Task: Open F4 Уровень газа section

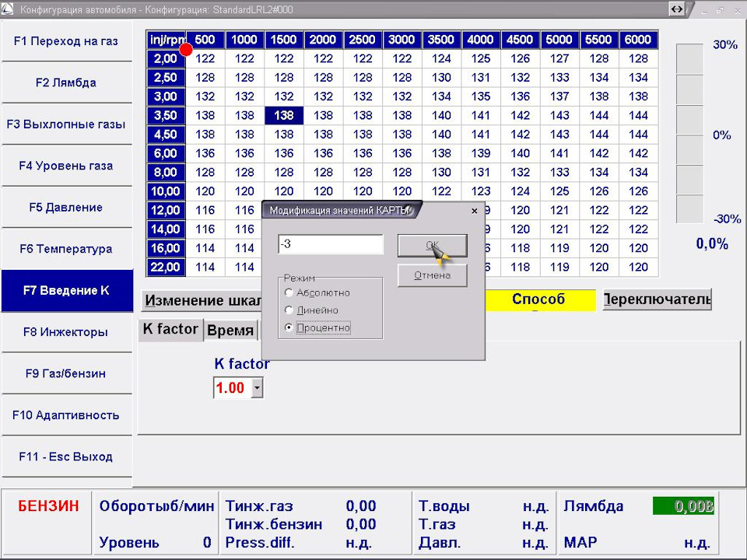Action: click(66, 166)
